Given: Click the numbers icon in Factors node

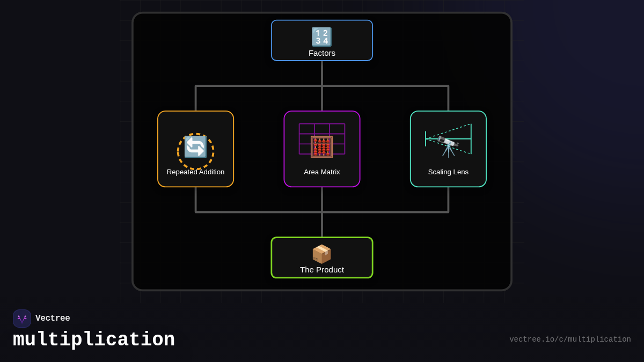Looking at the screenshot, I should click(321, 37).
